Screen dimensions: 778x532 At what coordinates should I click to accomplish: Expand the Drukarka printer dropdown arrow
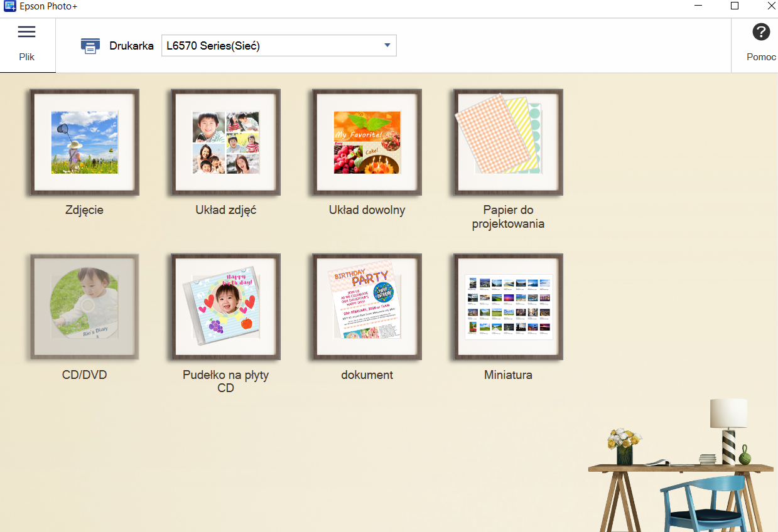pyautogui.click(x=387, y=45)
